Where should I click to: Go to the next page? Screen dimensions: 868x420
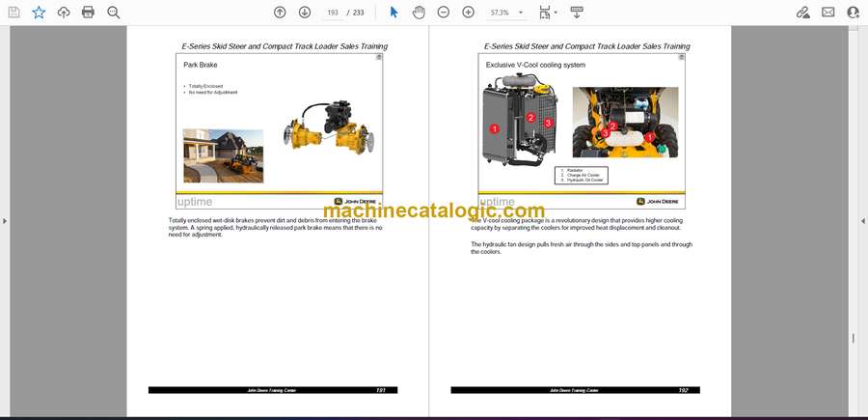click(305, 13)
